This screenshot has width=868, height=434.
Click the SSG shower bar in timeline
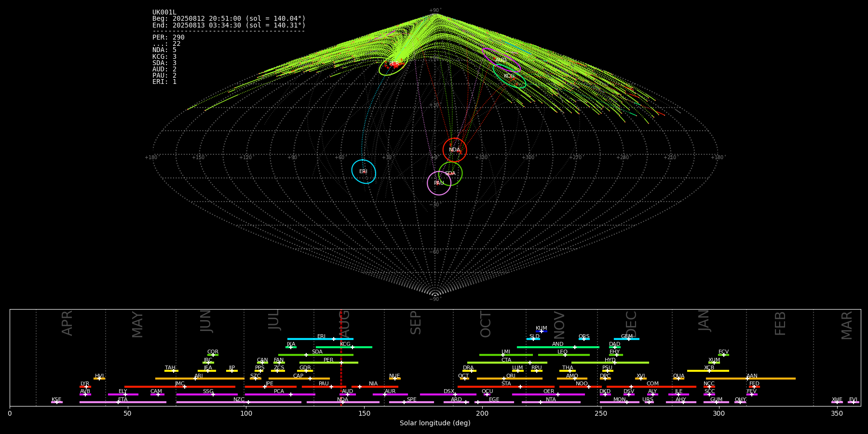(207, 394)
